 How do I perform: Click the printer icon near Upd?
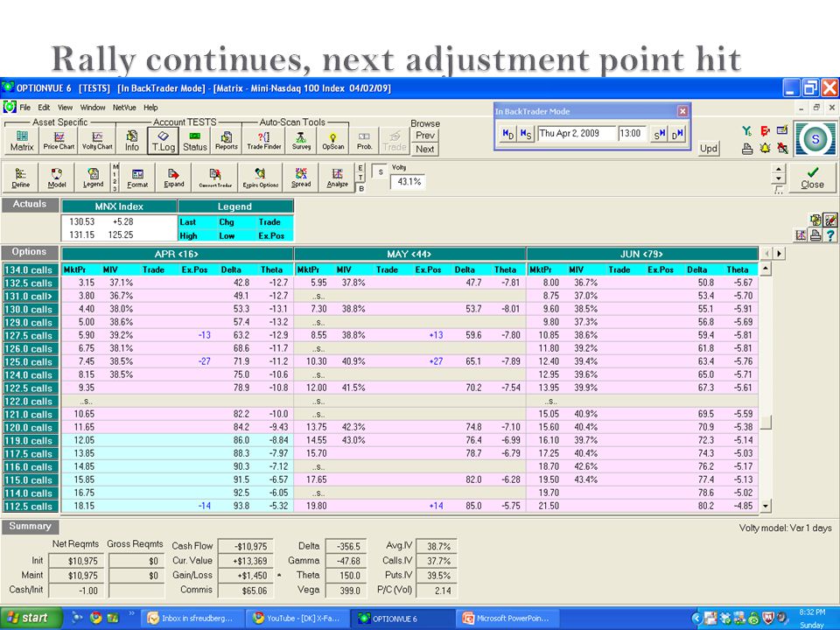click(747, 149)
